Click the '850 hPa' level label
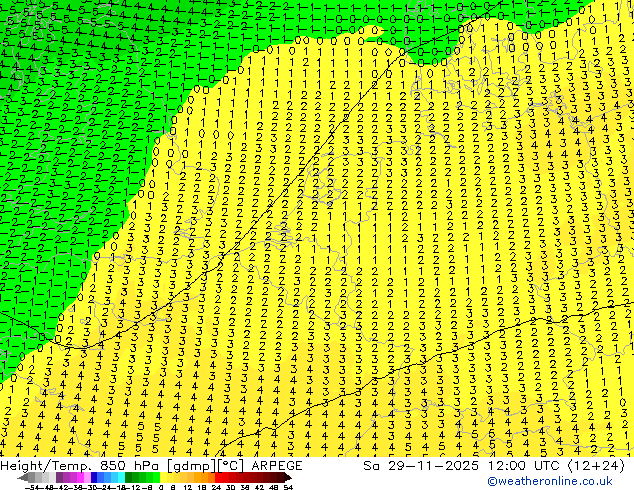 (131, 466)
